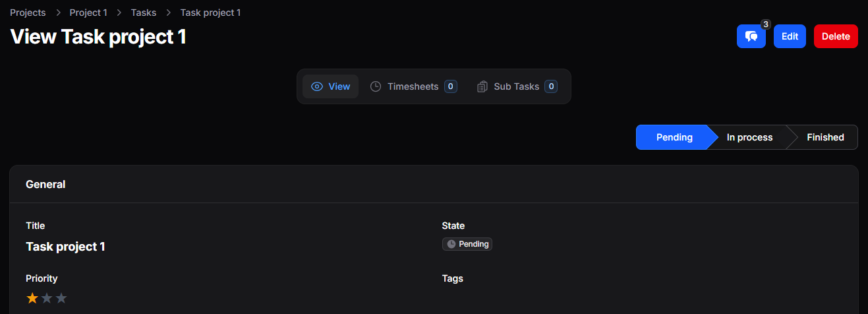This screenshot has width=868, height=314.
Task: Mark the task state as Finished
Action: point(825,137)
